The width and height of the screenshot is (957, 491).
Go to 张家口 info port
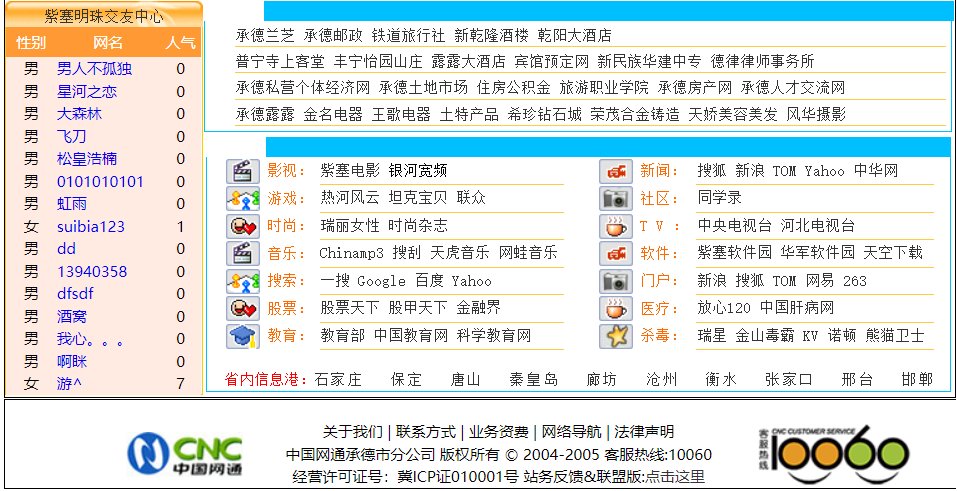click(789, 380)
